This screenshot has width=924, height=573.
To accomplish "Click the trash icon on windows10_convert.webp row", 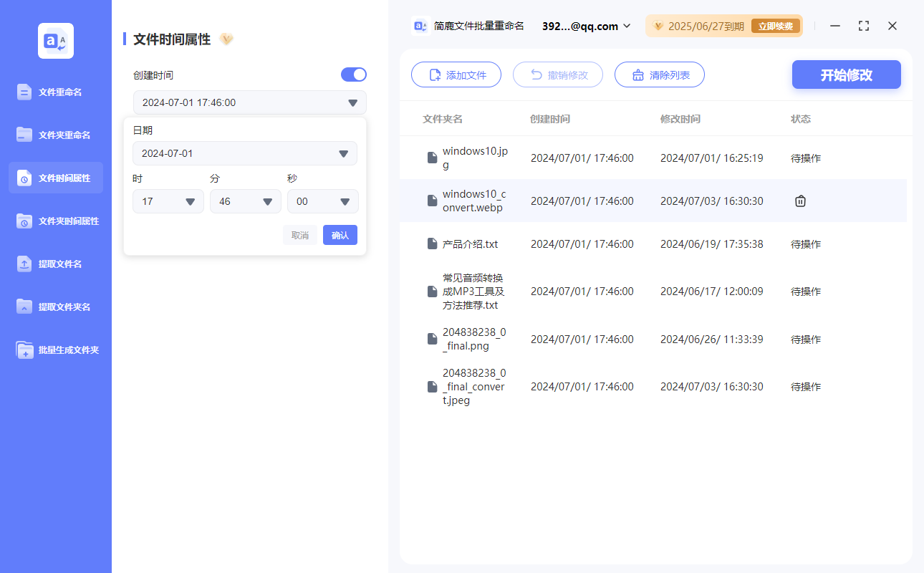I will coord(800,201).
